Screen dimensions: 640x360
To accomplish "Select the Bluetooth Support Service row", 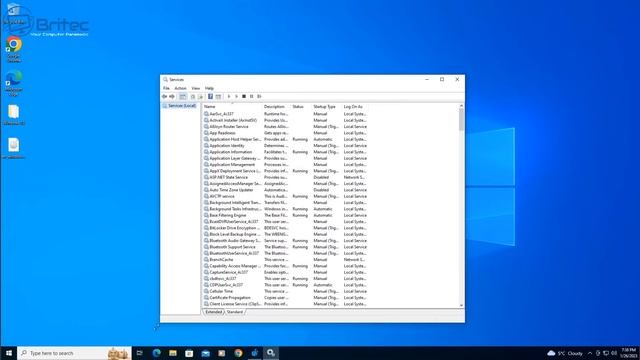I will tap(285, 247).
